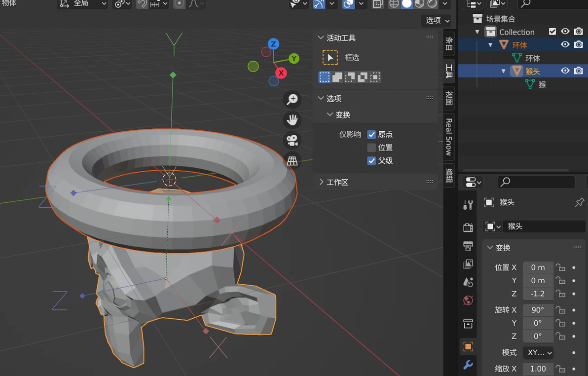Open the Modifiers wrench properties tab
The width and height of the screenshot is (588, 376).
coord(468,364)
